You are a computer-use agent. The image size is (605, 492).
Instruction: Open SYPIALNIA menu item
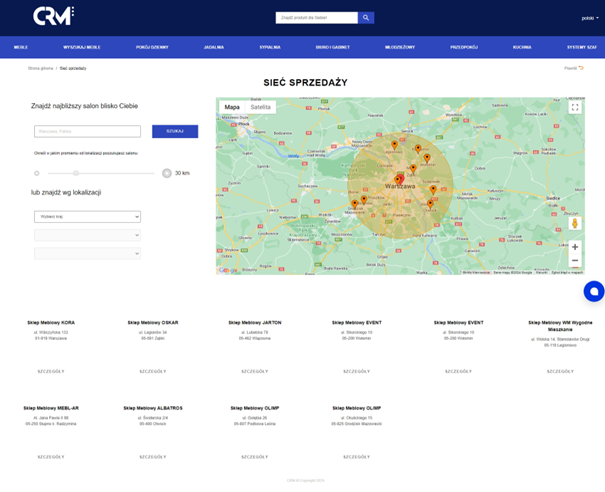(270, 47)
